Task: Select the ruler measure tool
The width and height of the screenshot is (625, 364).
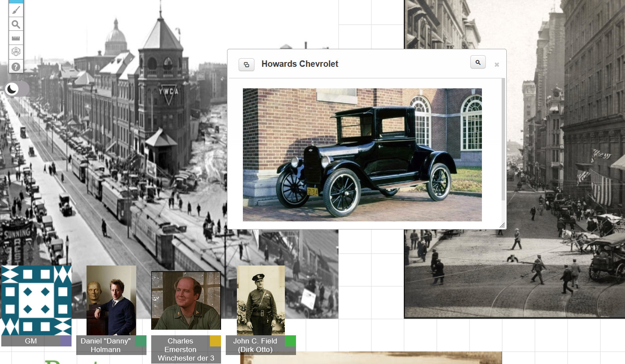Action: tap(16, 38)
